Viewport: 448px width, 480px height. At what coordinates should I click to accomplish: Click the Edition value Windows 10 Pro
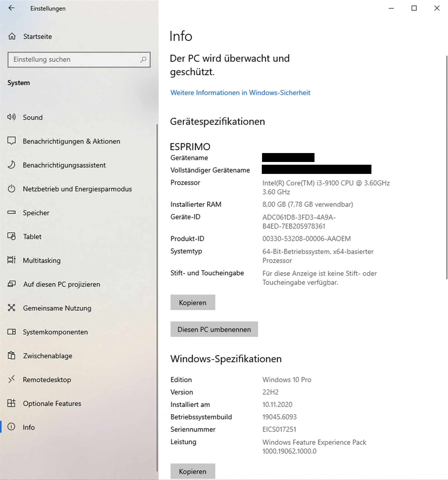(287, 380)
